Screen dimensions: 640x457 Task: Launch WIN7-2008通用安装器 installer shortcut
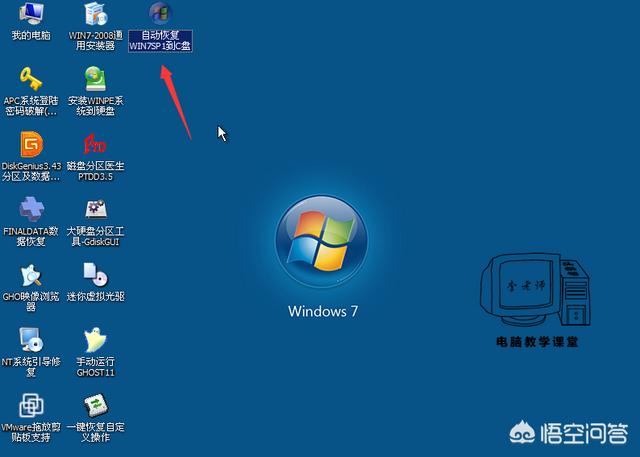(x=95, y=16)
